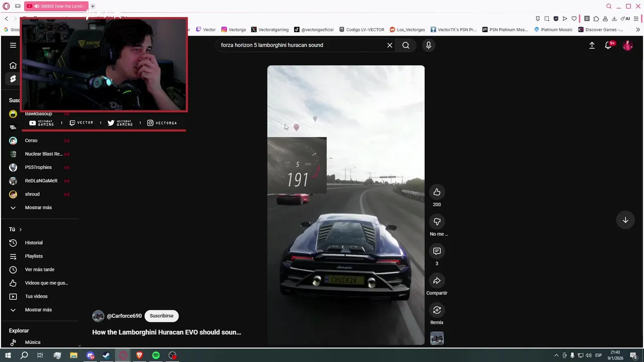The height and width of the screenshot is (362, 644).
Task: Open the Shorts sidebar icon
Action: point(13,79)
